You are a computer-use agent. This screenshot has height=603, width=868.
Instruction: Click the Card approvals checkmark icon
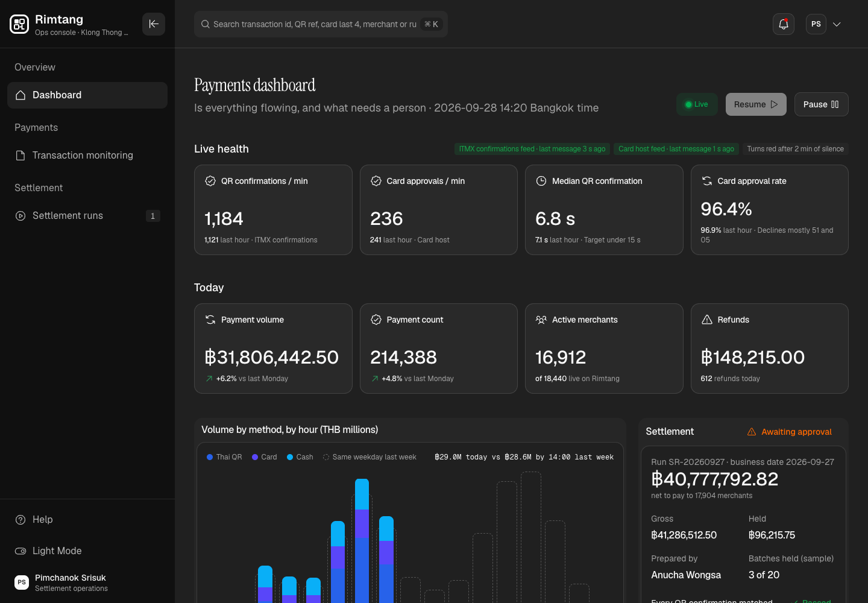376,181
